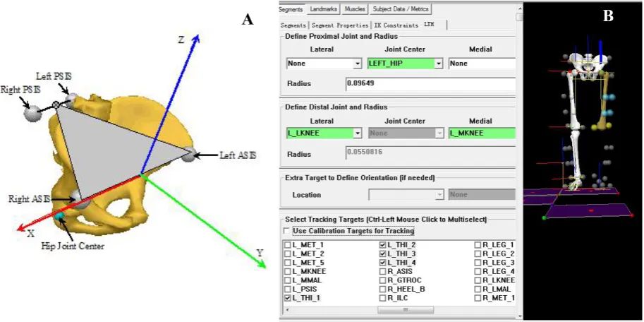Screen dimensions: 644x322
Task: Switch to the Segment Properties sub-tab
Action: pyautogui.click(x=340, y=25)
